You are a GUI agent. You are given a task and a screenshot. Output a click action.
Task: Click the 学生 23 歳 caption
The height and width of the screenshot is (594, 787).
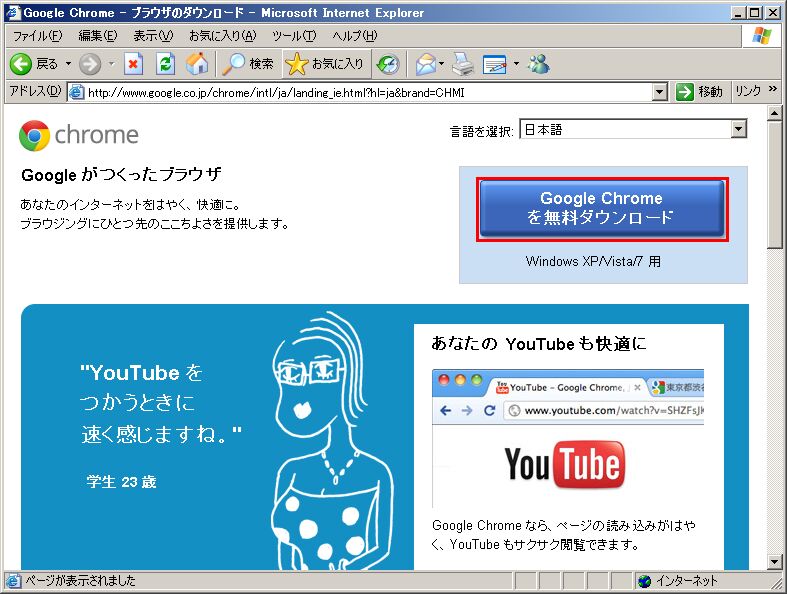[121, 482]
